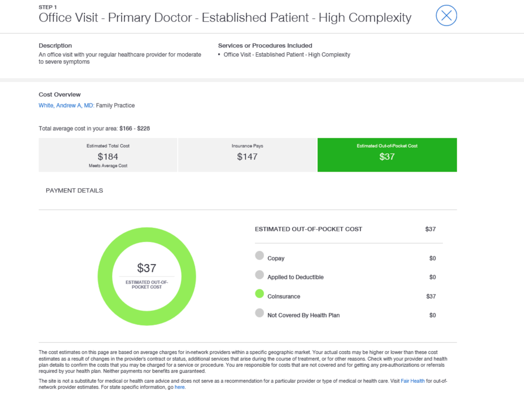Select the Insurance Pays tile
This screenshot has height=420, width=524.
coord(247,155)
